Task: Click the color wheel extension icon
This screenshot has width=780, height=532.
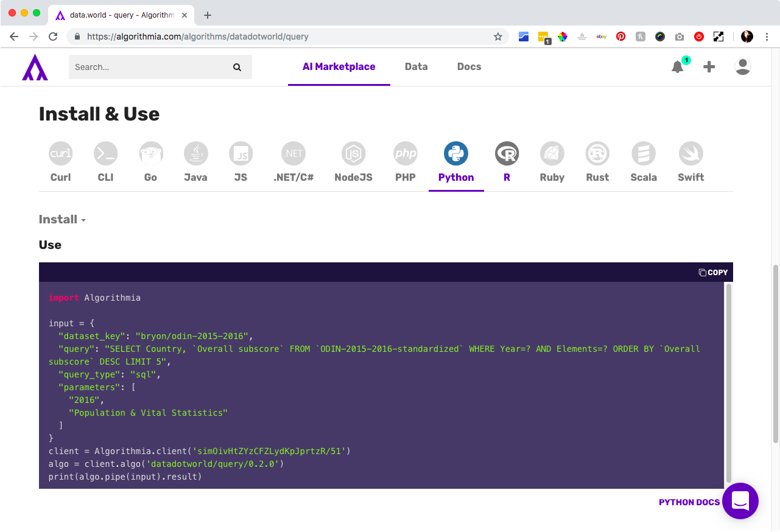Action: [x=563, y=37]
